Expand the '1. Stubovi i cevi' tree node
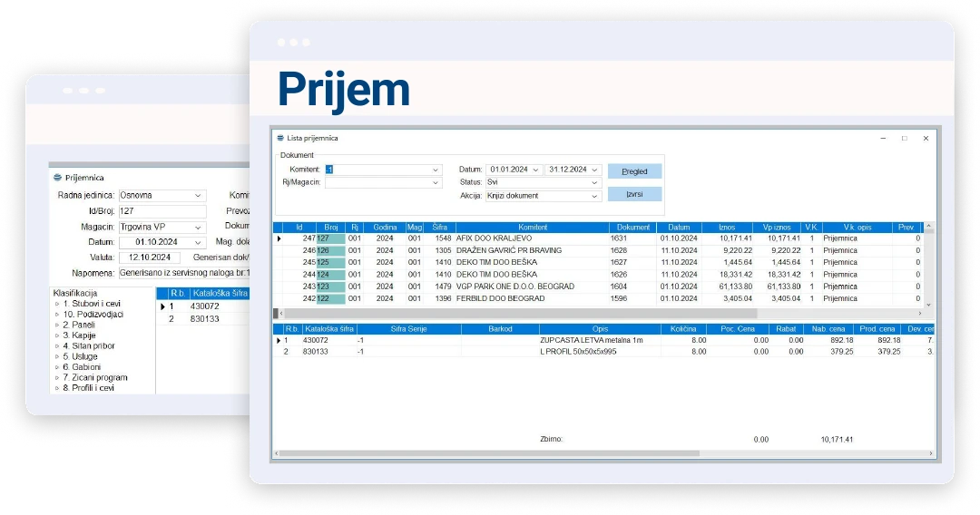The image size is (980, 515). pyautogui.click(x=57, y=304)
